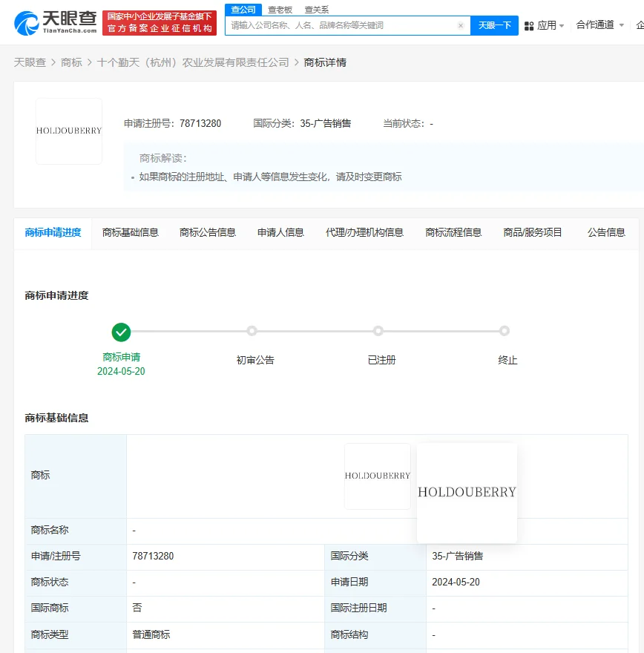The image size is (644, 653).
Task: Expand the 合作通道 dropdown
Action: (x=599, y=24)
